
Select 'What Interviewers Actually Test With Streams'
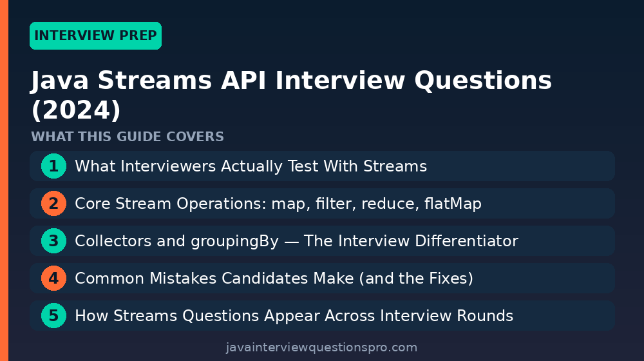tap(322, 166)
